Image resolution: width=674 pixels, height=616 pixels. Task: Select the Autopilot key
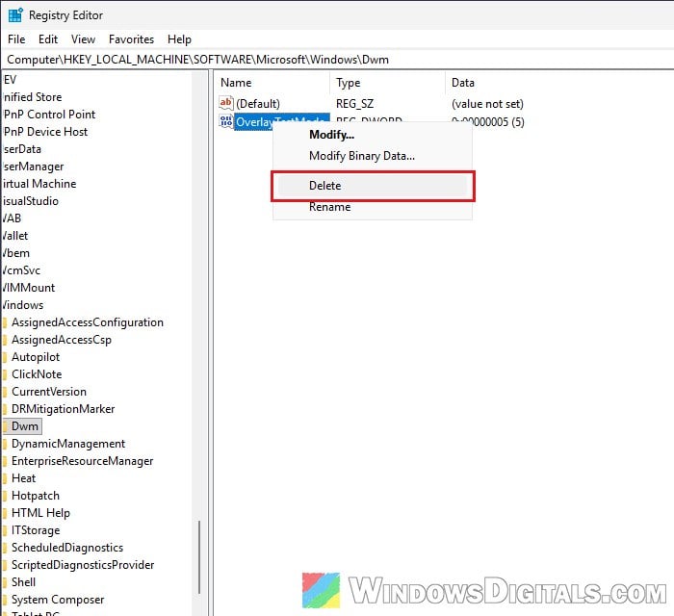click(x=36, y=357)
